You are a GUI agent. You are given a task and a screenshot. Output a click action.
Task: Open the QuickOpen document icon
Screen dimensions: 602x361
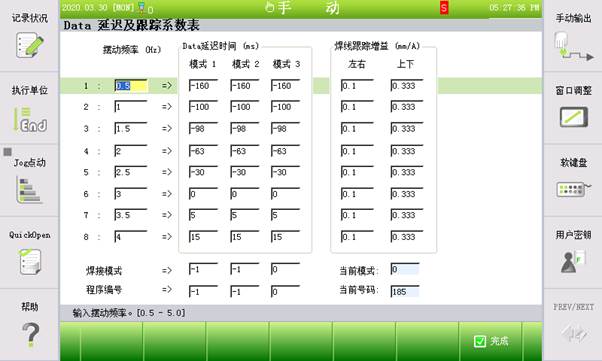click(x=30, y=262)
